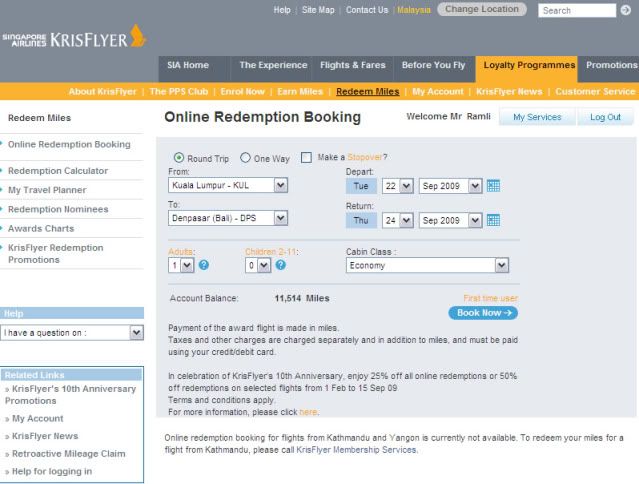The width and height of the screenshot is (639, 484).
Task: Open the From airport dropdown
Action: [x=228, y=185]
